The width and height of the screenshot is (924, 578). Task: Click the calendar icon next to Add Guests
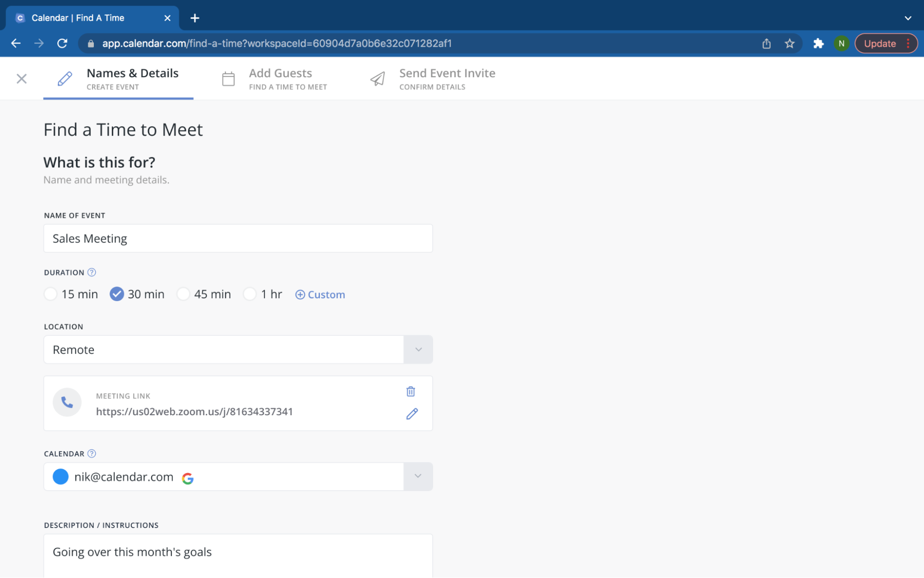228,78
